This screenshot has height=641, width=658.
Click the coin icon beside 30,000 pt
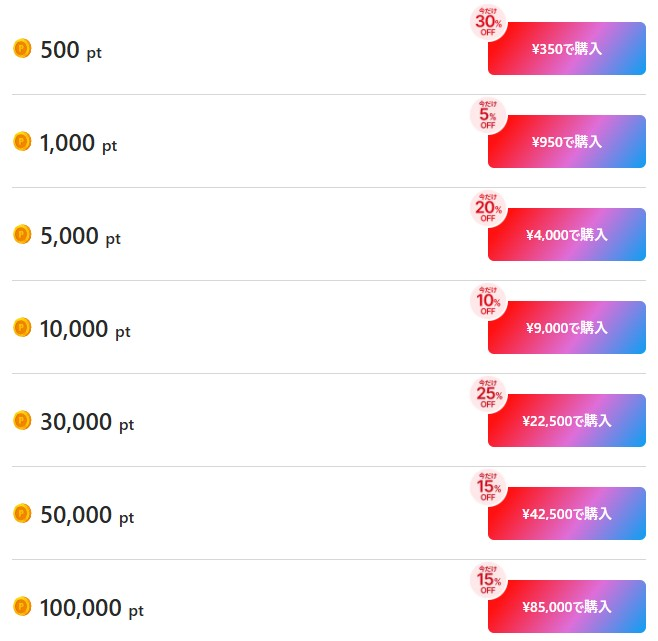22,420
